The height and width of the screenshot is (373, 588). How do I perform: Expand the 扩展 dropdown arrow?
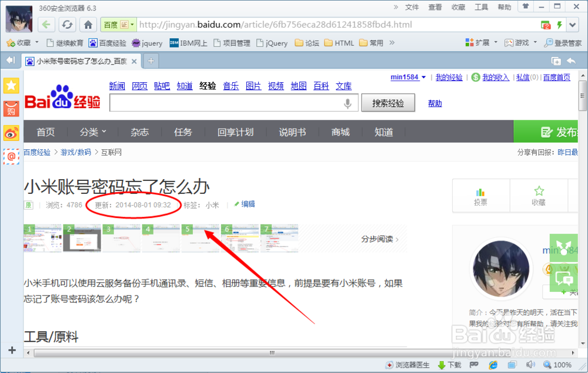tap(495, 42)
